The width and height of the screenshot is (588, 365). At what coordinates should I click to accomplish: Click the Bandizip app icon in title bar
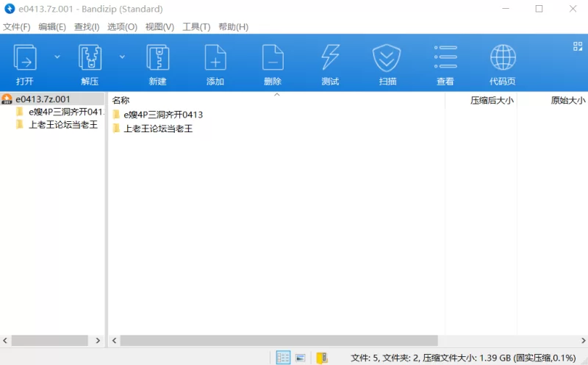pos(10,9)
